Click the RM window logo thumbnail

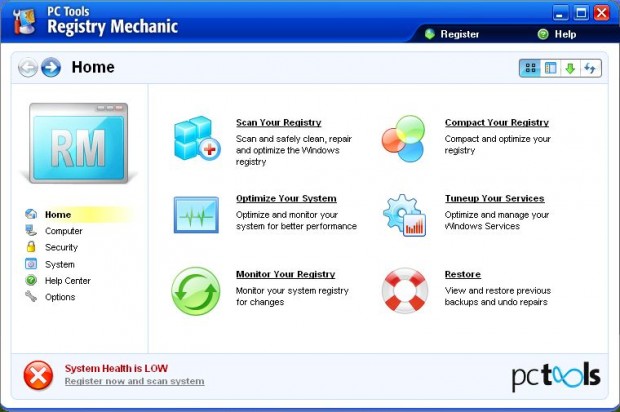pyautogui.click(x=79, y=143)
